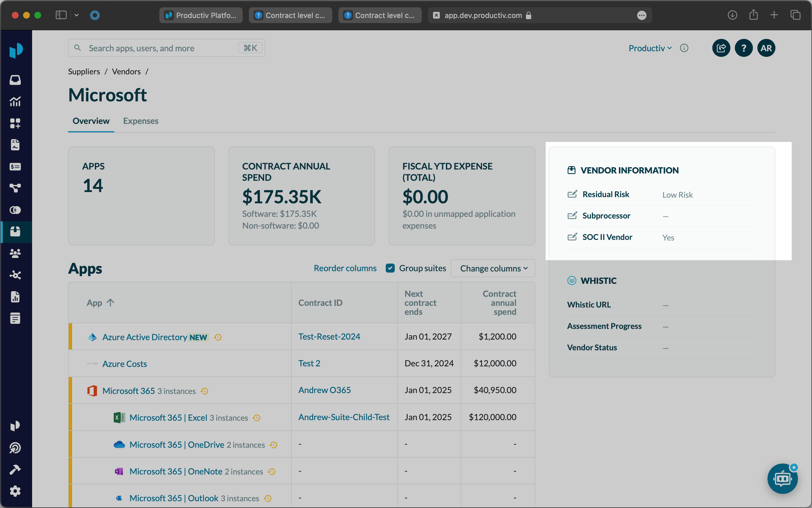Sort by the App column header arrow

tap(110, 302)
